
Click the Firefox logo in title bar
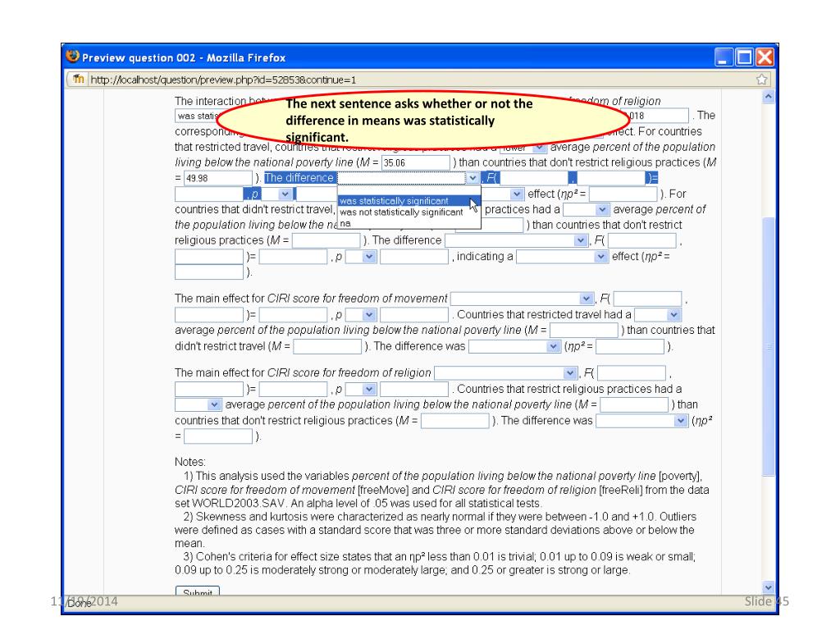pyautogui.click(x=72, y=56)
